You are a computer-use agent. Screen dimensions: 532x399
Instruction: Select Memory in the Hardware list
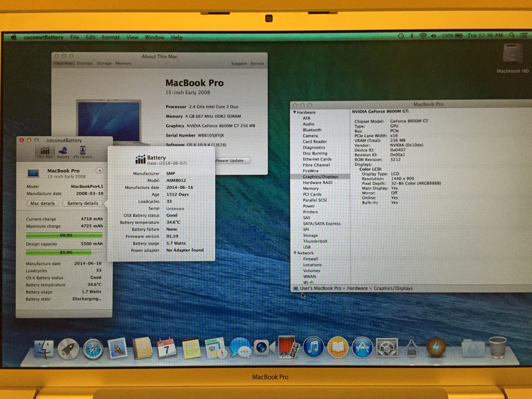310,189
